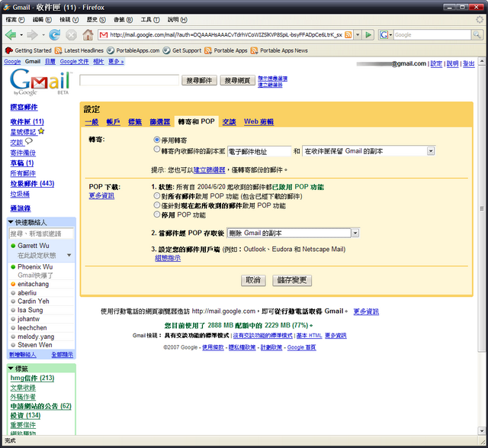488x448 pixels.
Task: Click the URL address bar
Action: 226,35
